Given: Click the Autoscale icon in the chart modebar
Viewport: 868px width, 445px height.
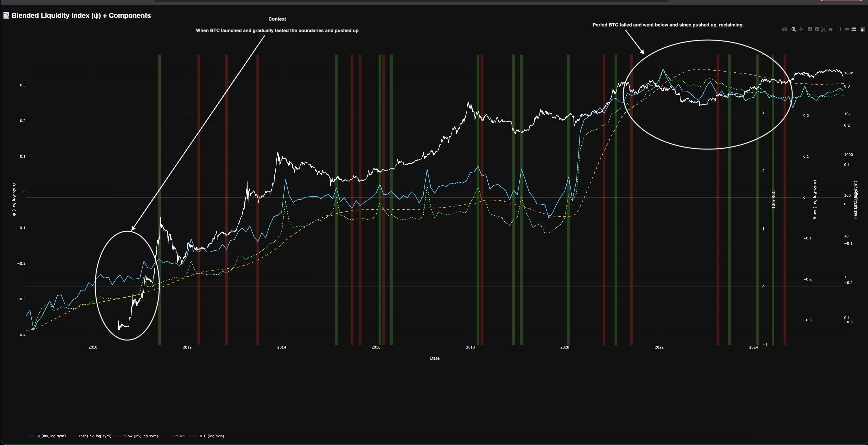Looking at the screenshot, I should pos(823,30).
